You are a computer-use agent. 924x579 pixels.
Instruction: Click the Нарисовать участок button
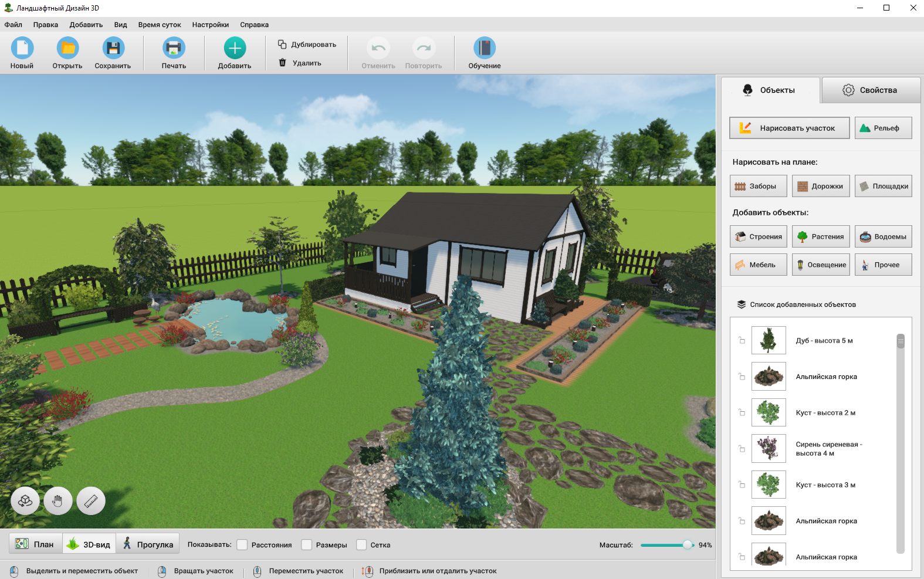(790, 128)
